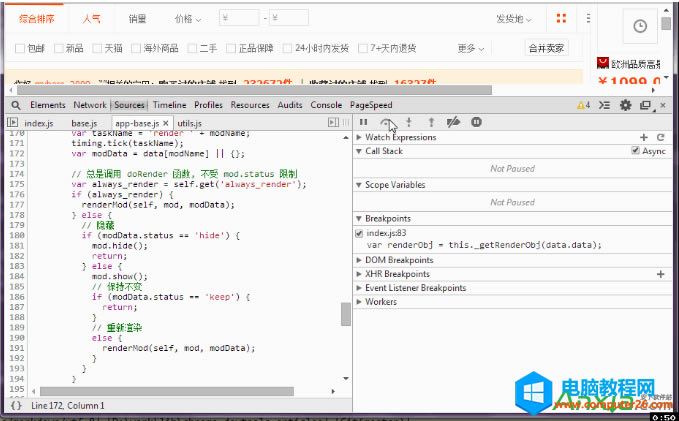Click the step out of function icon
The image size is (679, 421).
[x=430, y=122]
